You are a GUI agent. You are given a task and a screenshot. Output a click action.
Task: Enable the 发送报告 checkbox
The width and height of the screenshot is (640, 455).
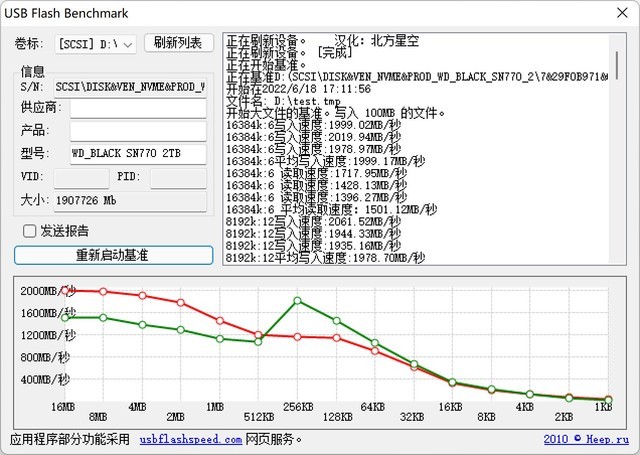click(29, 231)
